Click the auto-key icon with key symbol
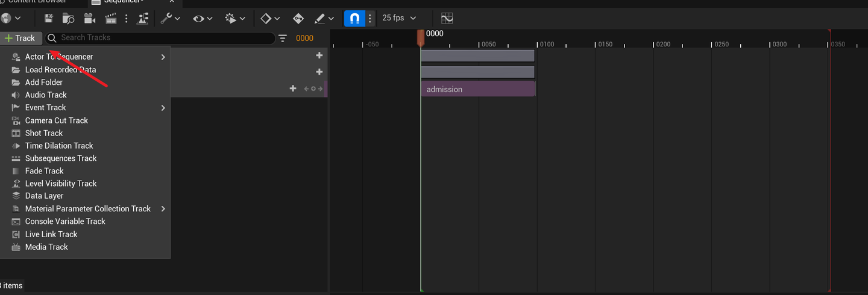Viewport: 868px width, 295px height. tap(298, 19)
